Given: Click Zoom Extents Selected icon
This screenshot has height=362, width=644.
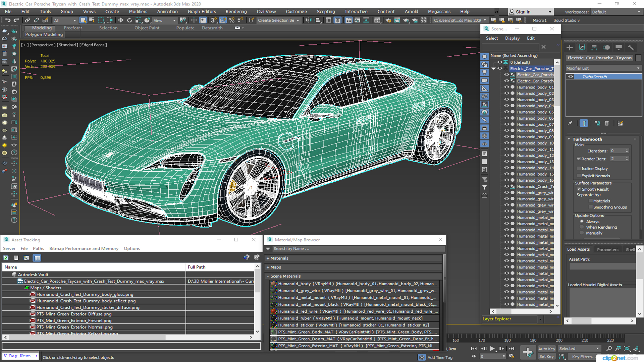Looking at the screenshot, I should [627, 349].
